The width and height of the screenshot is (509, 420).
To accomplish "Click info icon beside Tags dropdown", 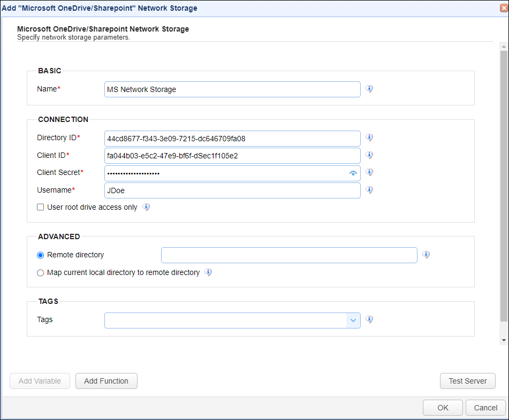I will [369, 319].
